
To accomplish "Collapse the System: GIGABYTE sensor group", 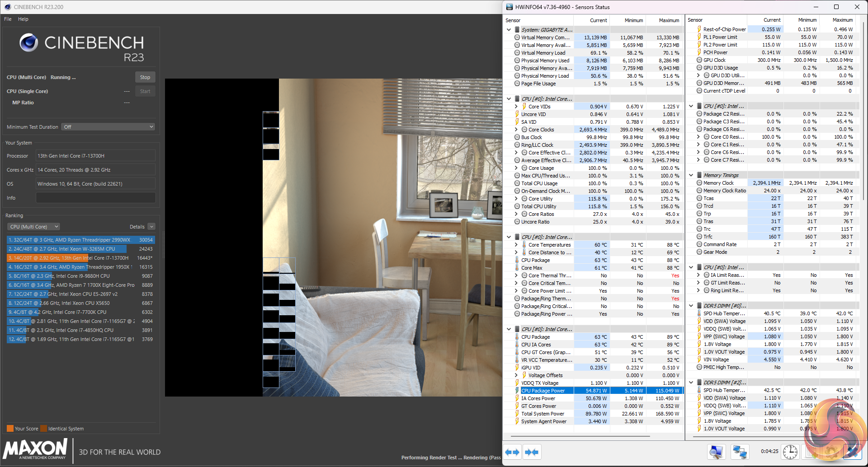I will (x=509, y=30).
